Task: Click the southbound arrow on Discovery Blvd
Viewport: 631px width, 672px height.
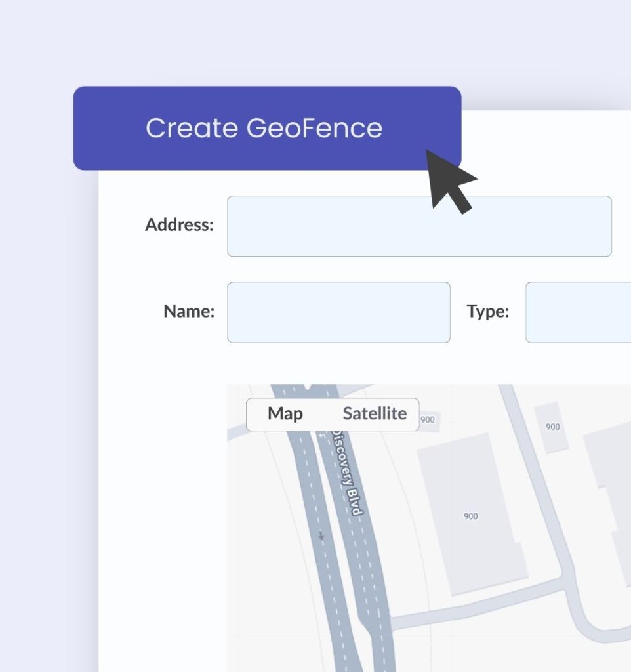Action: point(321,536)
